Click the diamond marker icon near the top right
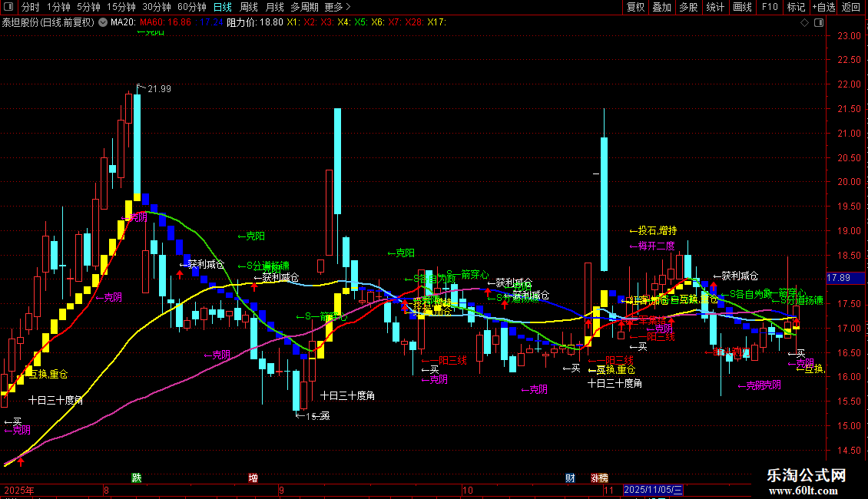 (805, 23)
